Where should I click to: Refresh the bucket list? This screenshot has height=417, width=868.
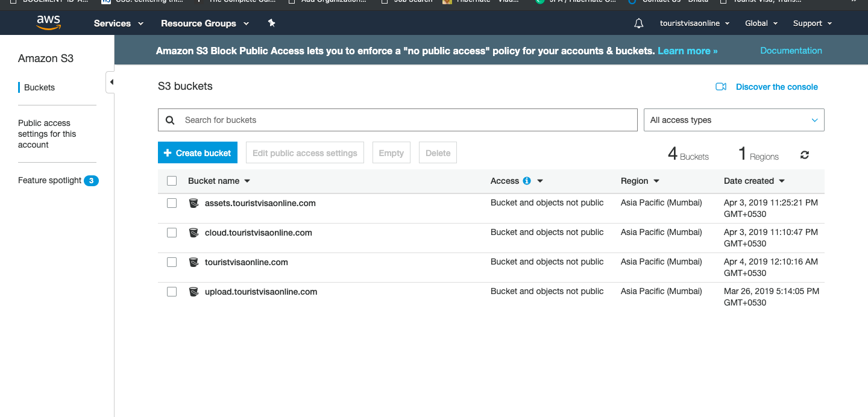(805, 155)
